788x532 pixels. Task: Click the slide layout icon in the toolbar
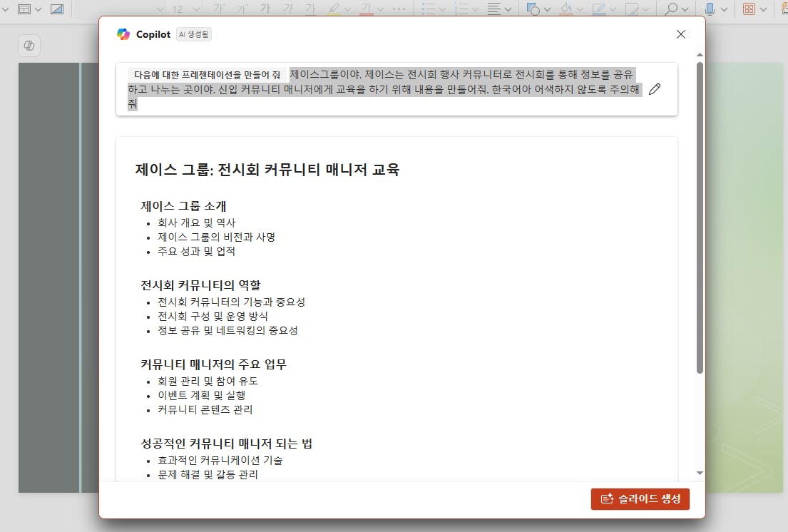pyautogui.click(x=24, y=9)
